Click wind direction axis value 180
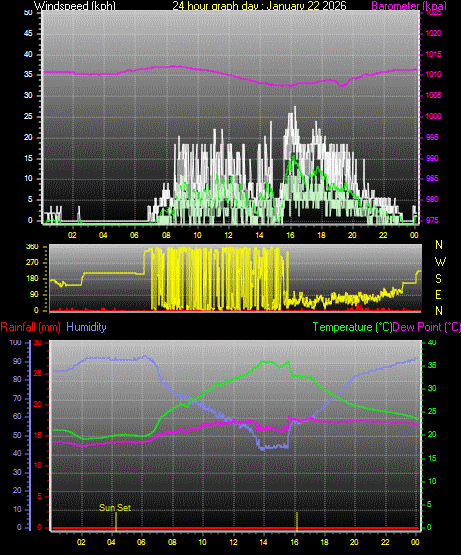This screenshot has width=461, height=555. [33, 279]
